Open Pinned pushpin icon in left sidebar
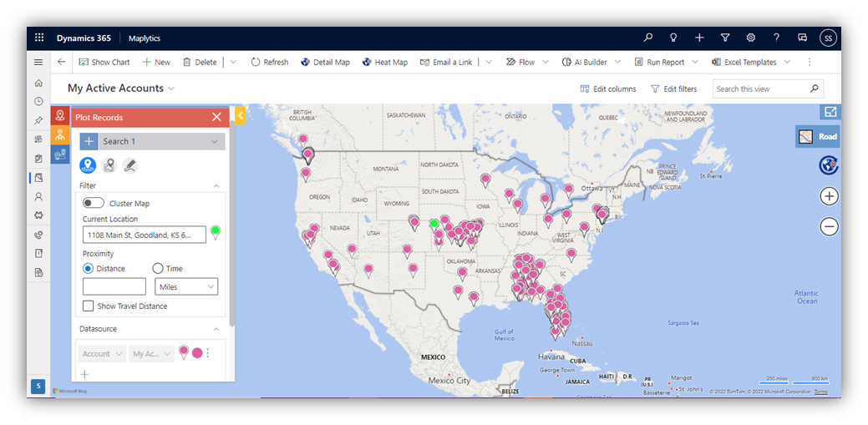 [38, 120]
